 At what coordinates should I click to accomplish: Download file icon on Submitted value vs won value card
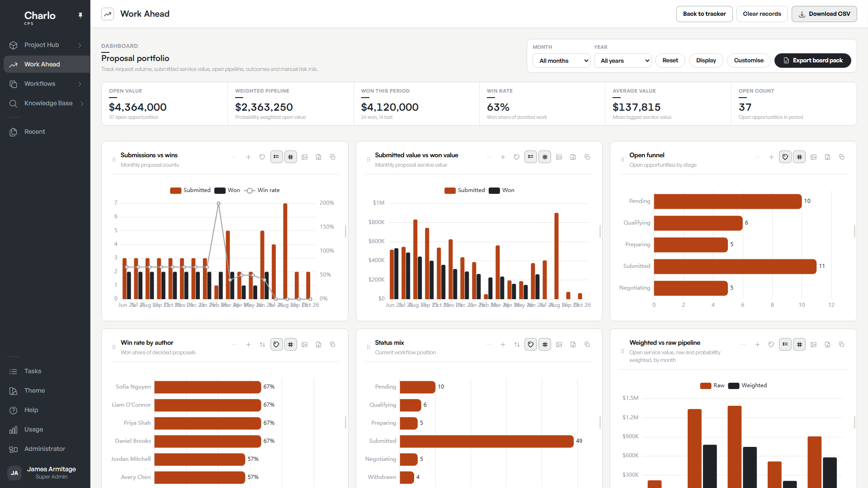573,157
